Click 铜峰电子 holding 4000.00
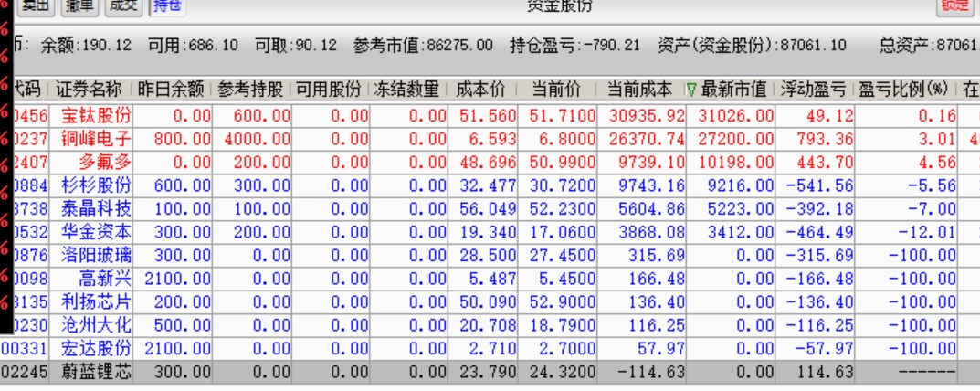 (x=257, y=139)
